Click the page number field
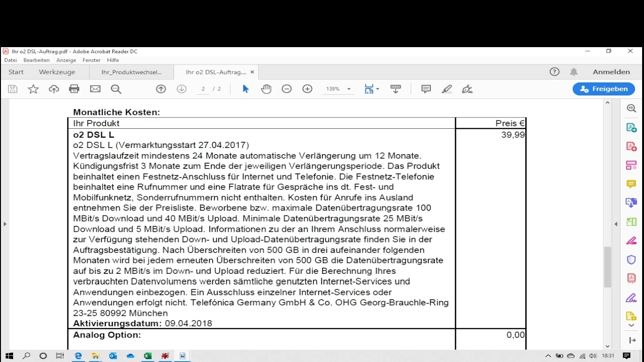 203,89
